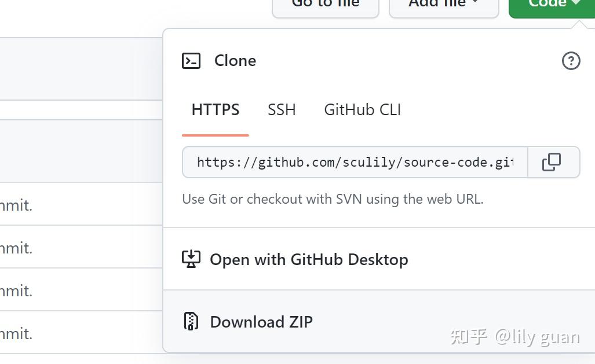Click a truncated commit message row
The image size is (595, 364).
[x=17, y=205]
